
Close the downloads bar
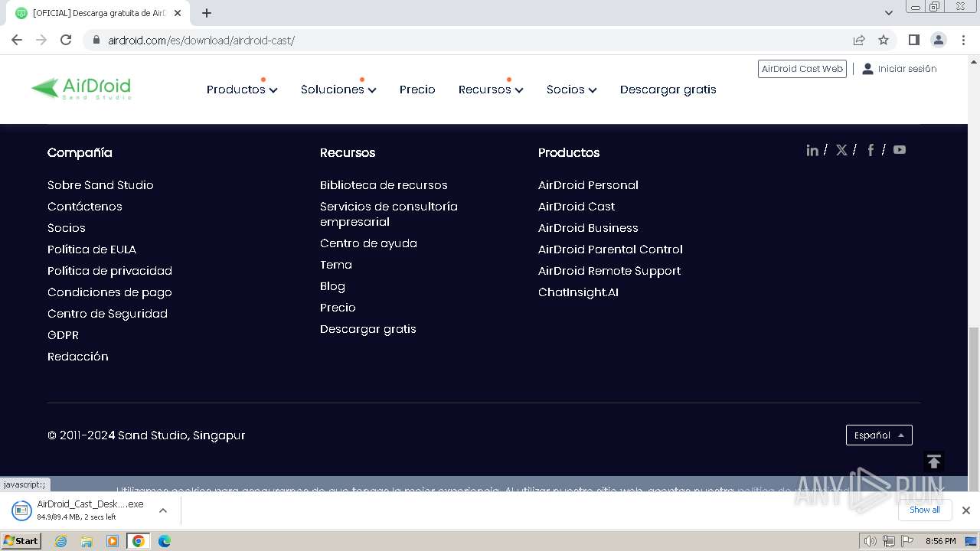[965, 510]
